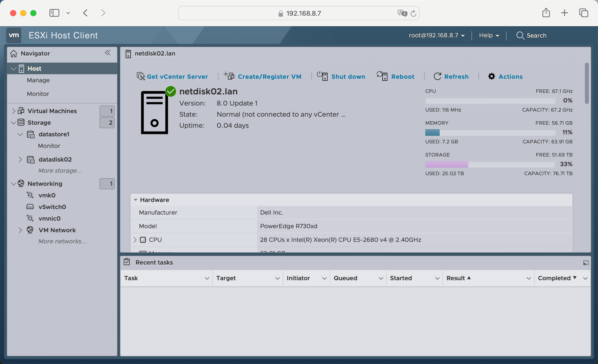
Task: Click the Networking globe icon
Action: click(x=21, y=184)
